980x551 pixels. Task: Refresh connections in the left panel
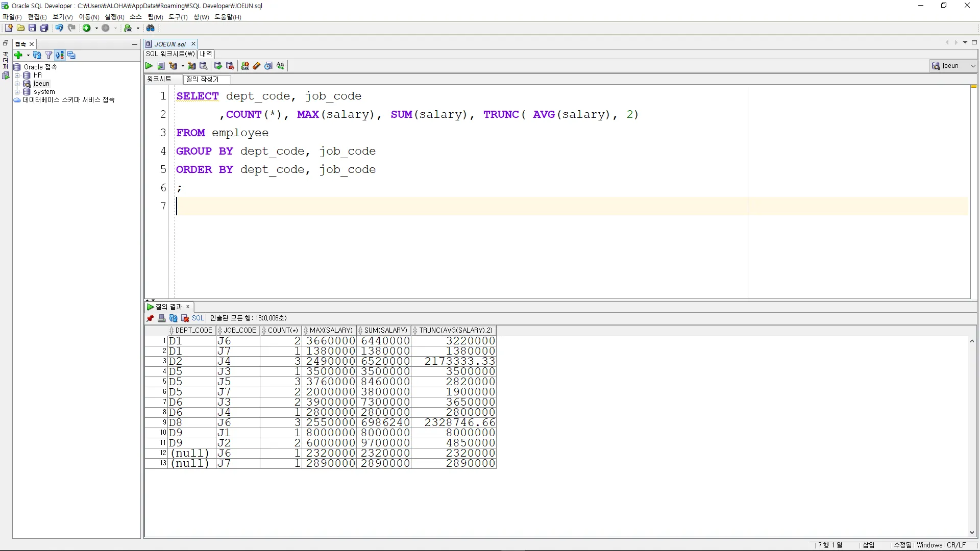[37, 55]
